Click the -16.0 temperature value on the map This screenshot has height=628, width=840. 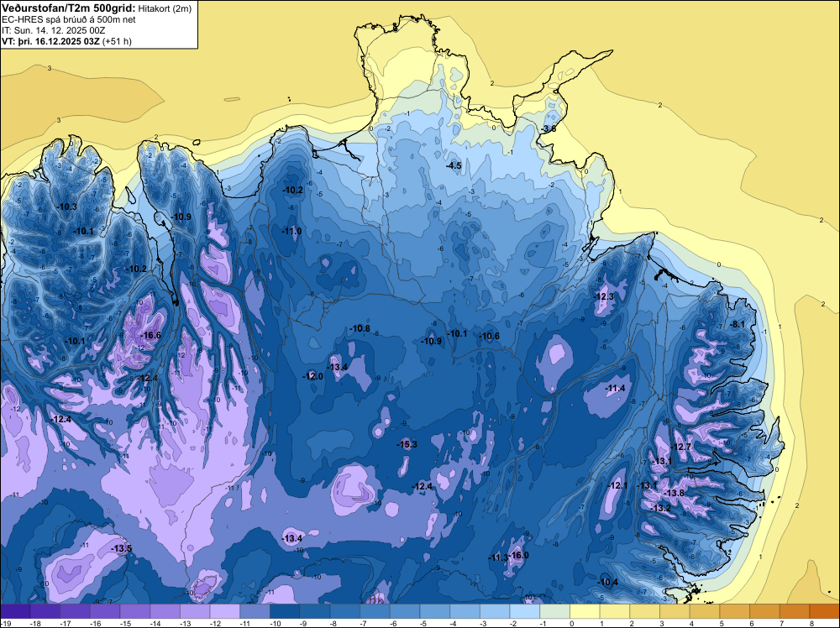[518, 556]
